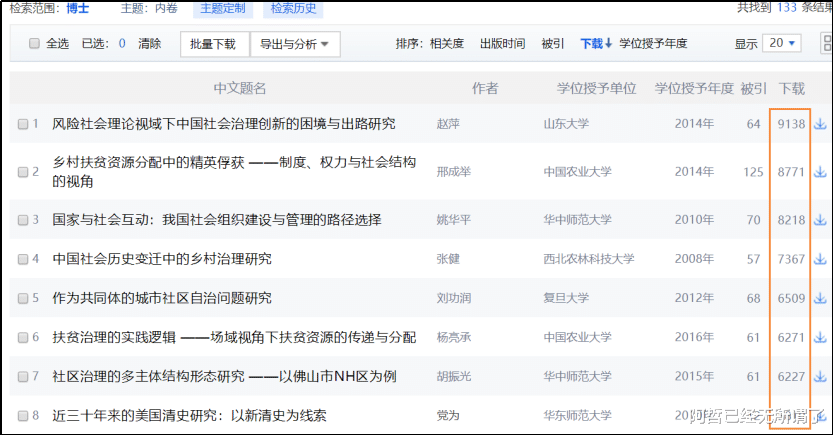Check the box for result row 6

23,338
